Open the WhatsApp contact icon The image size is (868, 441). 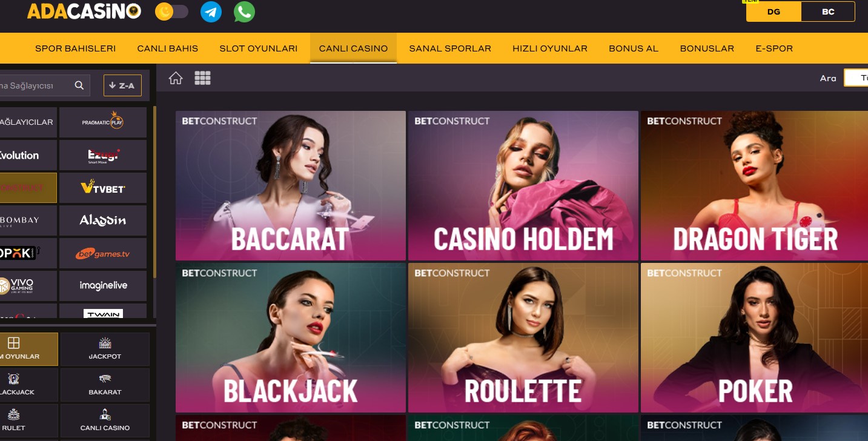(x=244, y=12)
